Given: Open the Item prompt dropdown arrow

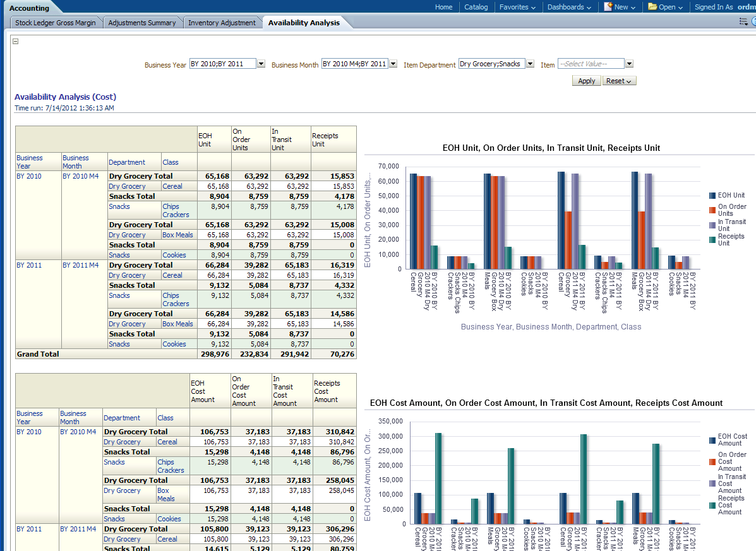Looking at the screenshot, I should pos(629,64).
